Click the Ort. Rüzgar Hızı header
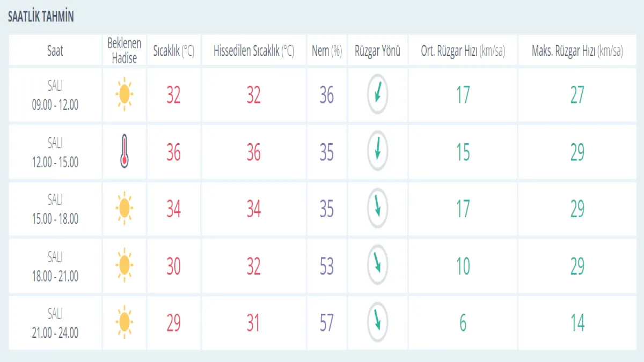The width and height of the screenshot is (644, 362). tap(463, 51)
